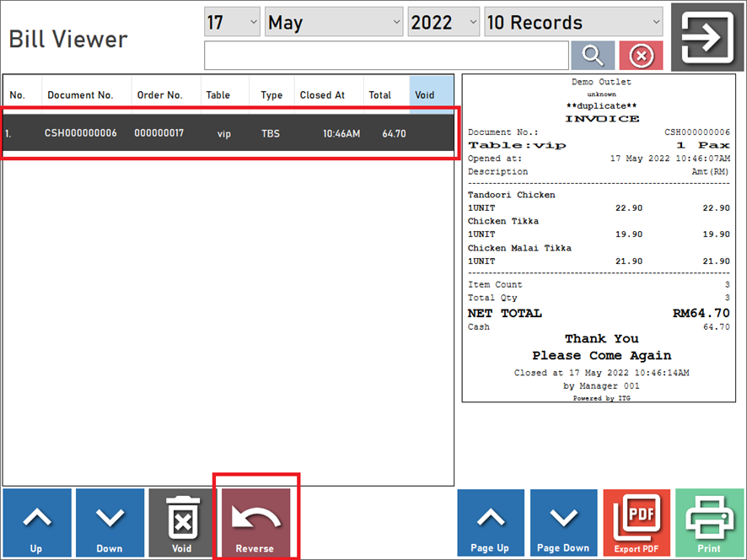This screenshot has height=560, width=747.
Task: Change the 10 Records dropdown
Action: point(573,22)
